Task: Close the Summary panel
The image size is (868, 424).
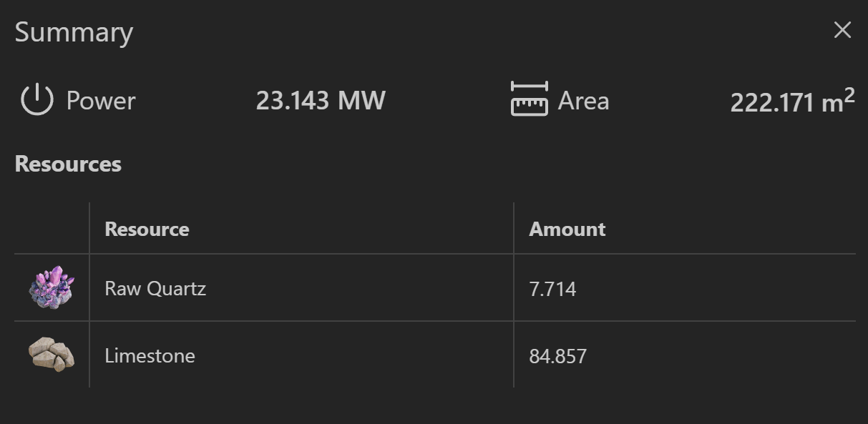Action: click(x=842, y=30)
